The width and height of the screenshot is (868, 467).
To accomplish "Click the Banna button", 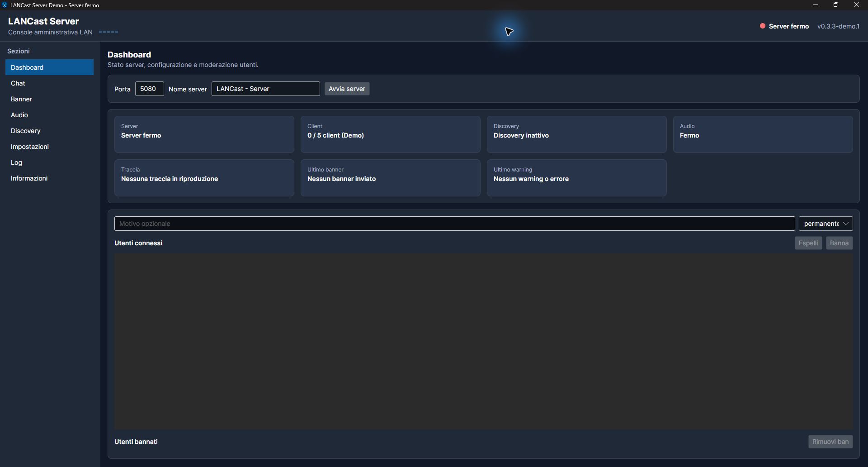I will 839,243.
